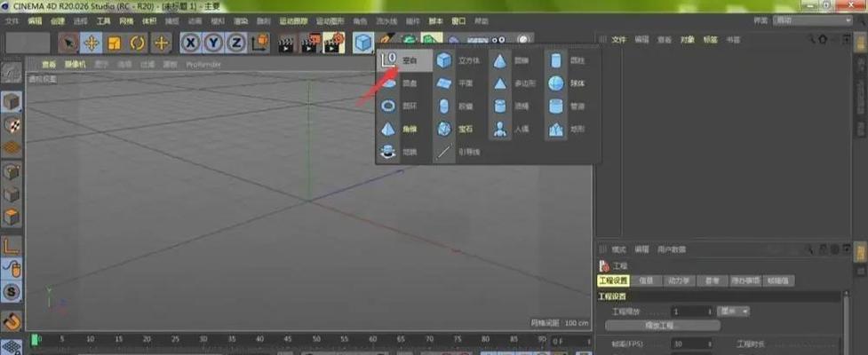This screenshot has height=355, width=868.
Task: Toggle the axis L-shaped icon
Action: [x=12, y=246]
